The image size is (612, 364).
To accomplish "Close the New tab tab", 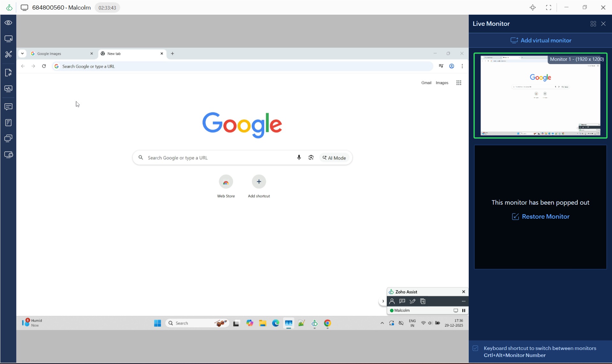I will tap(162, 54).
